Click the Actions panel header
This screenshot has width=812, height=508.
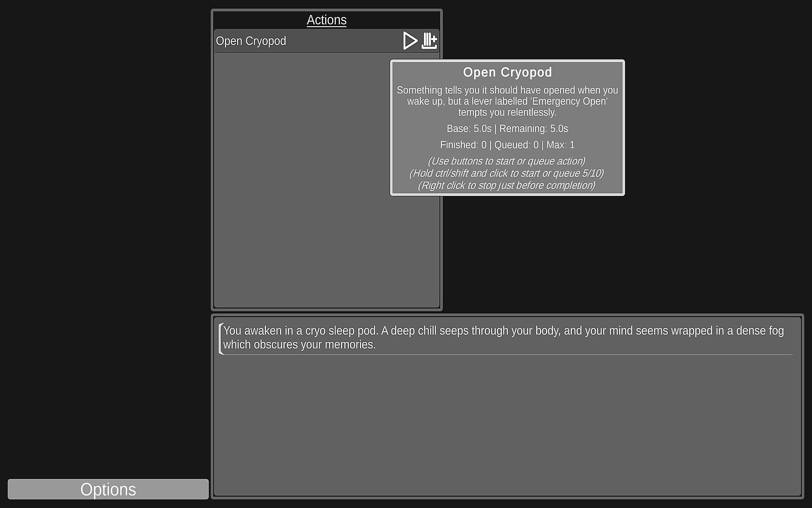(326, 20)
